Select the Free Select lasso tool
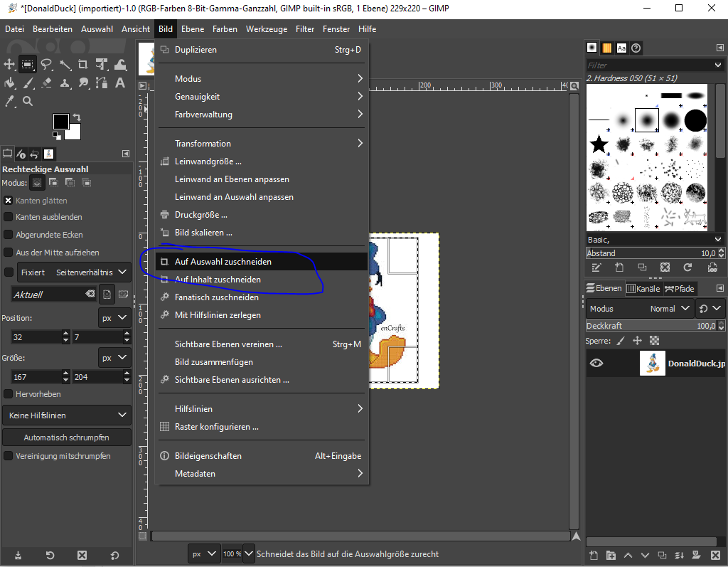Viewport: 728px width, 567px height. (x=46, y=65)
